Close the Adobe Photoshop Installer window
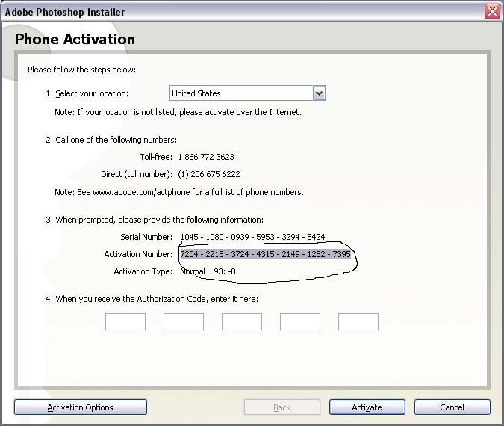Viewport: 504px width, 426px height. (493, 12)
